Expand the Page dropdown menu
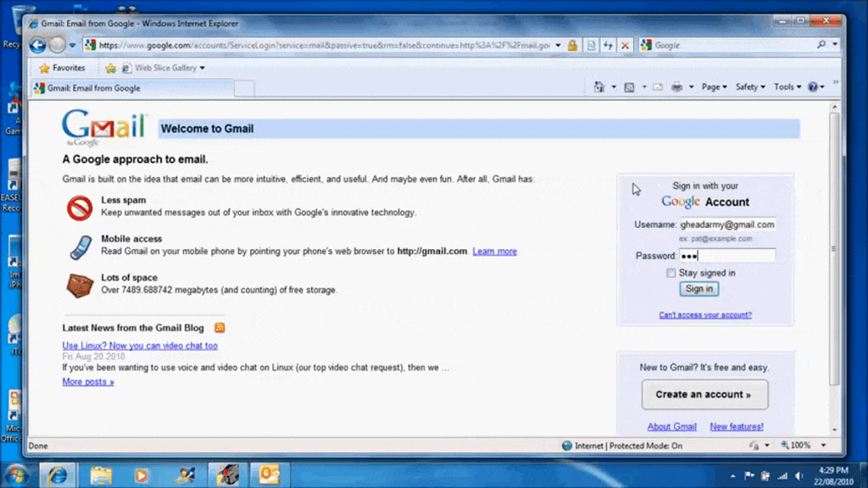 [x=714, y=87]
